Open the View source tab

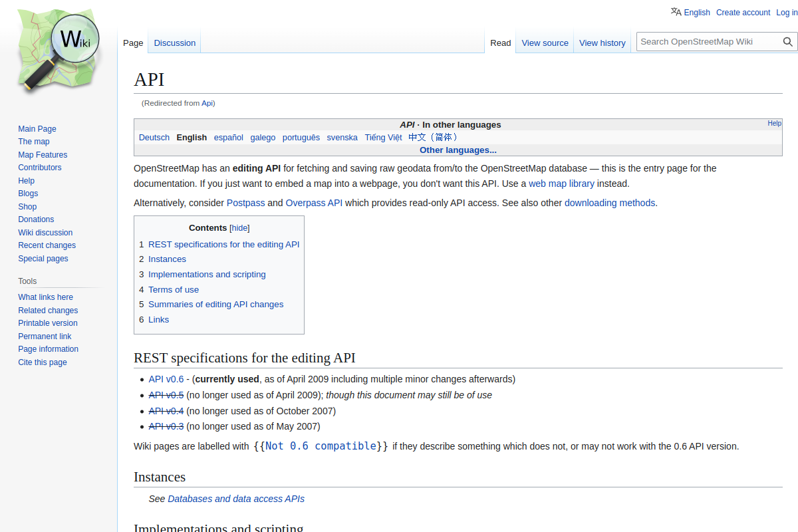(545, 43)
